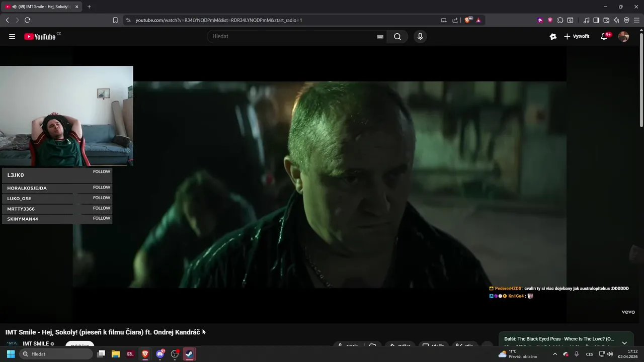Click the address bar URL
The width and height of the screenshot is (644, 362).
click(x=219, y=20)
